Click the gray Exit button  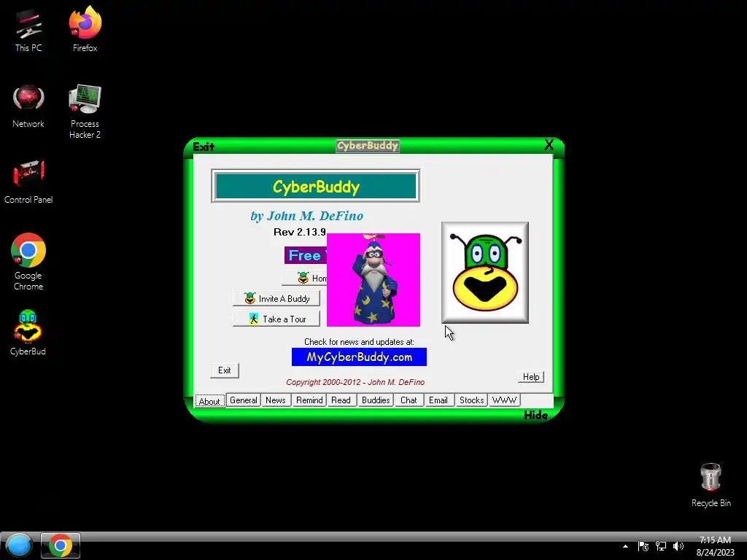tap(225, 370)
